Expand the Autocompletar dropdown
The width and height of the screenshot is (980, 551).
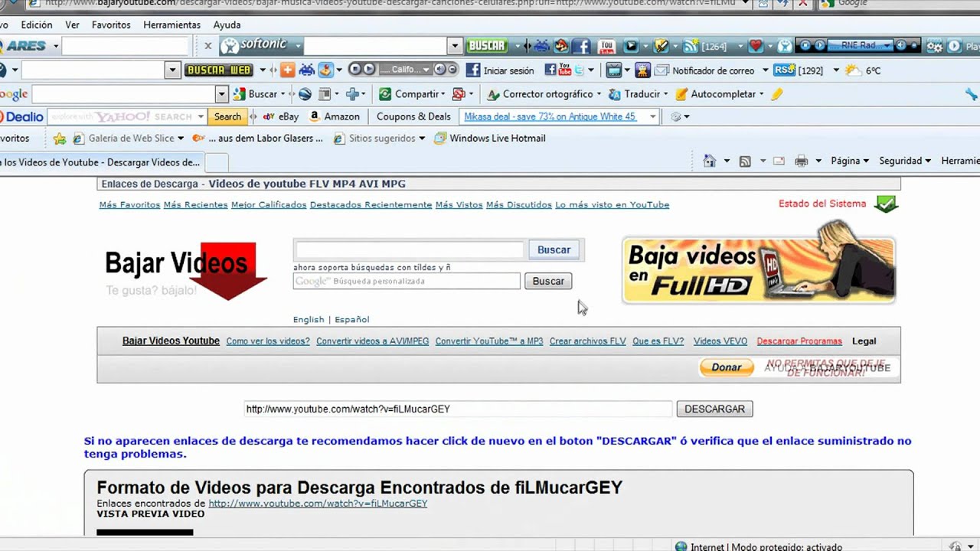pyautogui.click(x=762, y=94)
